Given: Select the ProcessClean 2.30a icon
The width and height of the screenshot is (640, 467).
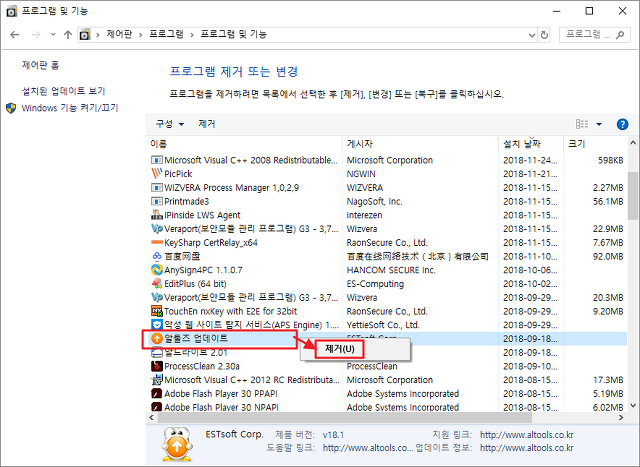Looking at the screenshot, I should [157, 366].
